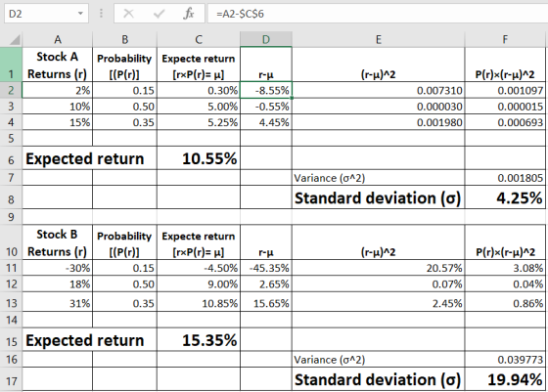The height and width of the screenshot is (392, 548).
Task: Select column F header
Action: click(x=505, y=39)
